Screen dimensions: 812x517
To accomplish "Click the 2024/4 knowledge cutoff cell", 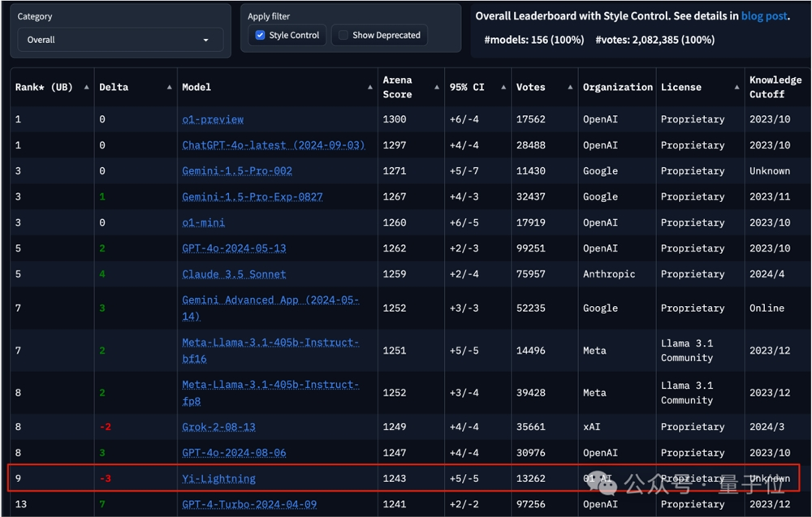I will click(767, 274).
